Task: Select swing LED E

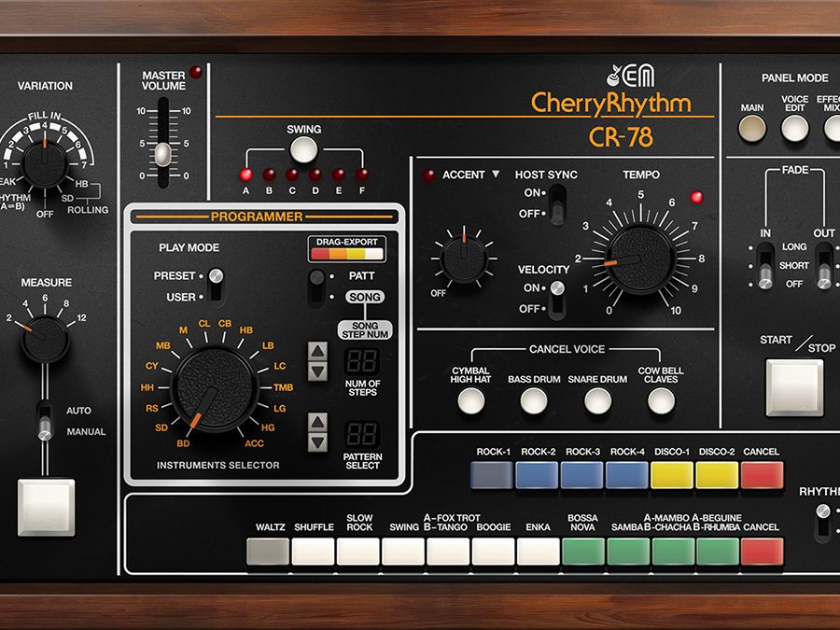Action: pos(339,175)
